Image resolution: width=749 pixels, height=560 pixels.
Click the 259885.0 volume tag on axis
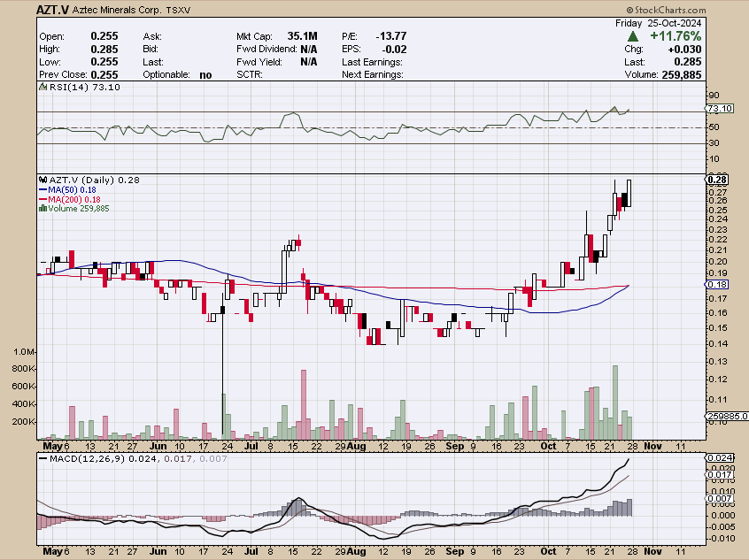[727, 417]
